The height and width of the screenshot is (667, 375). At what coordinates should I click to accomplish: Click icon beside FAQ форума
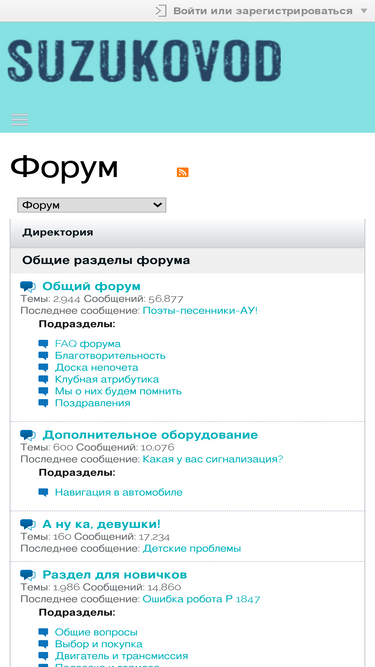point(43,344)
